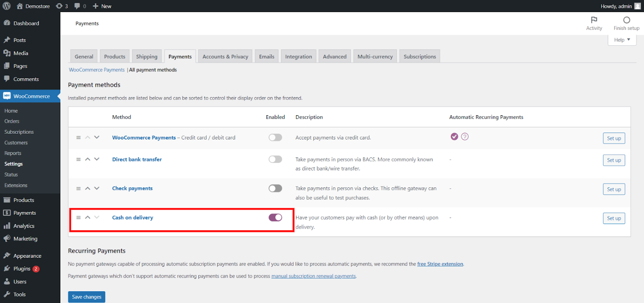The image size is (644, 303).
Task: Move Cash on delivery up
Action: point(88,217)
